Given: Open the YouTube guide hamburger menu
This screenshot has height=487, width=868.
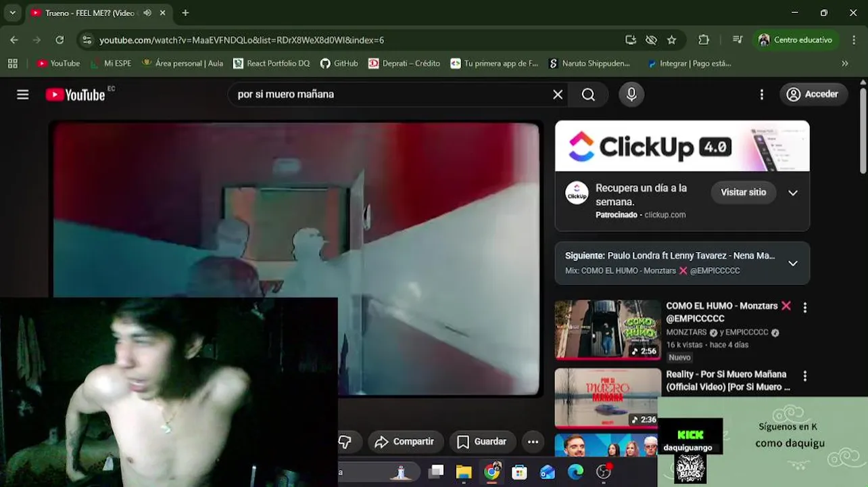Looking at the screenshot, I should [23, 95].
